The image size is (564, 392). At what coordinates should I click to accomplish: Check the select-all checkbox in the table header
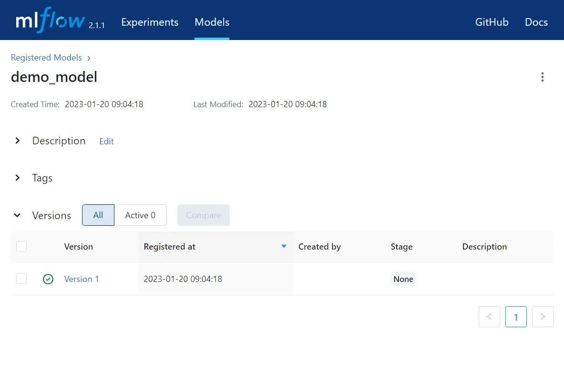[x=21, y=246]
